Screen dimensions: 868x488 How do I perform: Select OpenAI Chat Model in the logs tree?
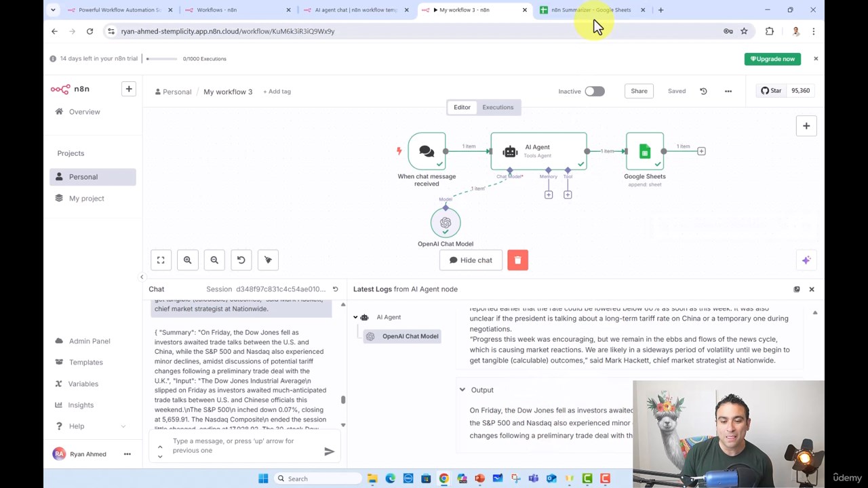pos(404,336)
